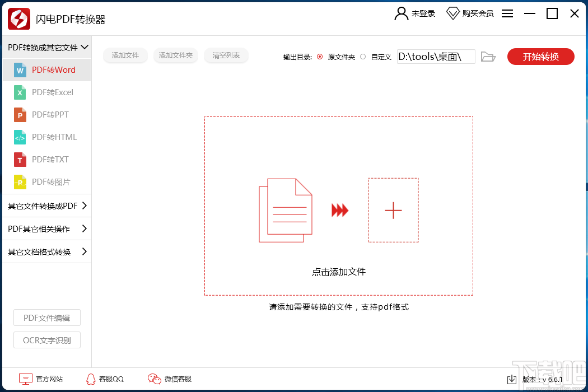588x392 pixels.
Task: Open the 未登录 account menu
Action: click(x=416, y=13)
